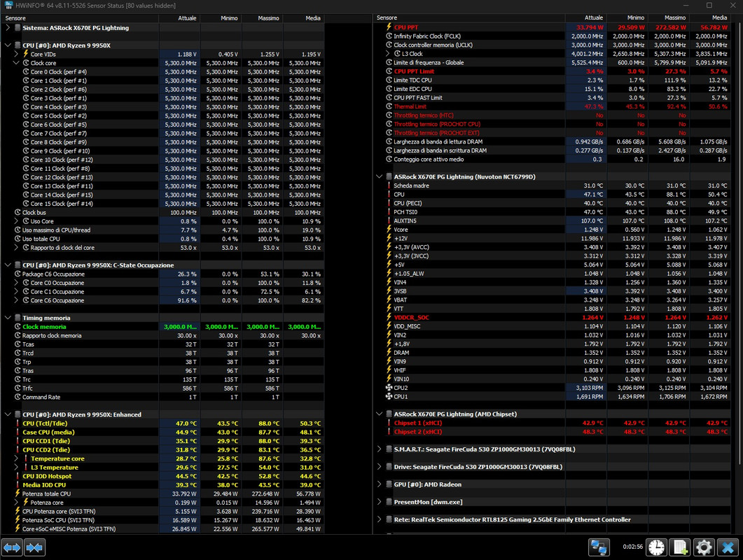Click the lightning icon beside VDDCR_SOC
The height and width of the screenshot is (560, 743).
(x=389, y=317)
